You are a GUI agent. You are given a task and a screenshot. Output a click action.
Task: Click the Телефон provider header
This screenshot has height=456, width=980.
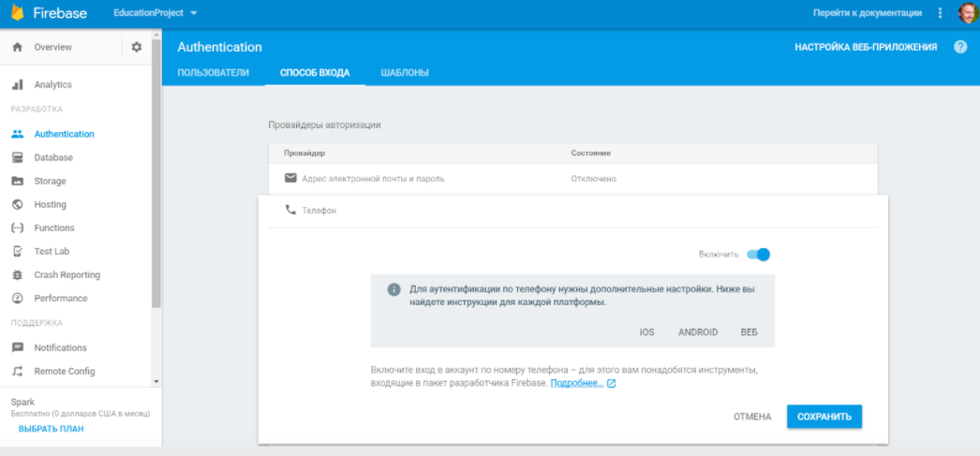(x=573, y=211)
